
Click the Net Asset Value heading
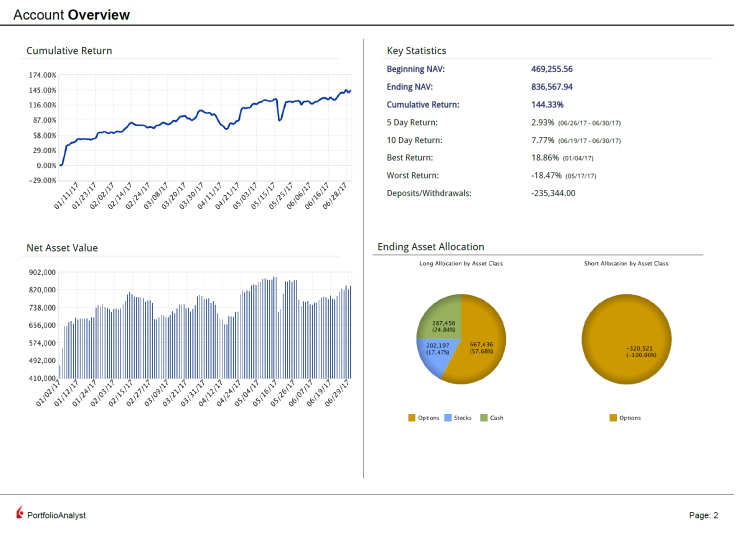(x=62, y=248)
